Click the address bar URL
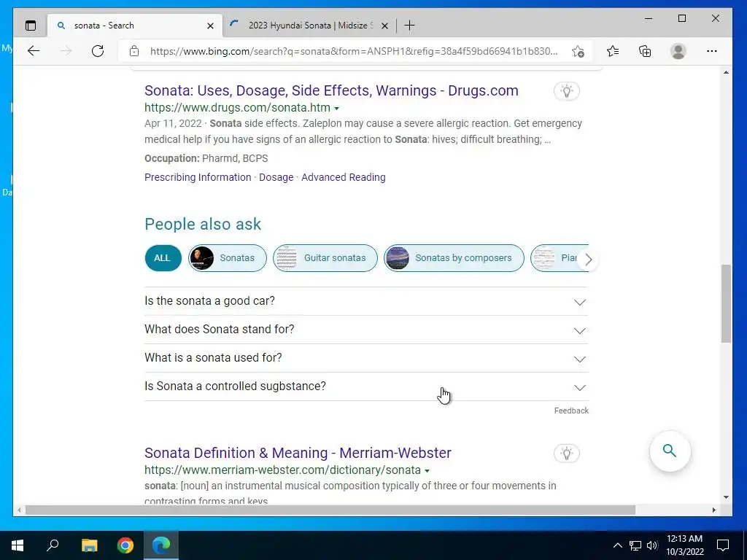 (x=354, y=52)
